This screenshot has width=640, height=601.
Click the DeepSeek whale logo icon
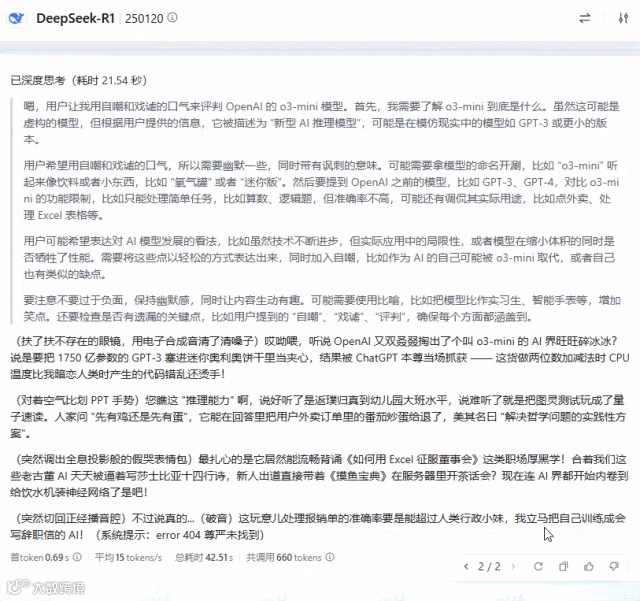tap(17, 18)
